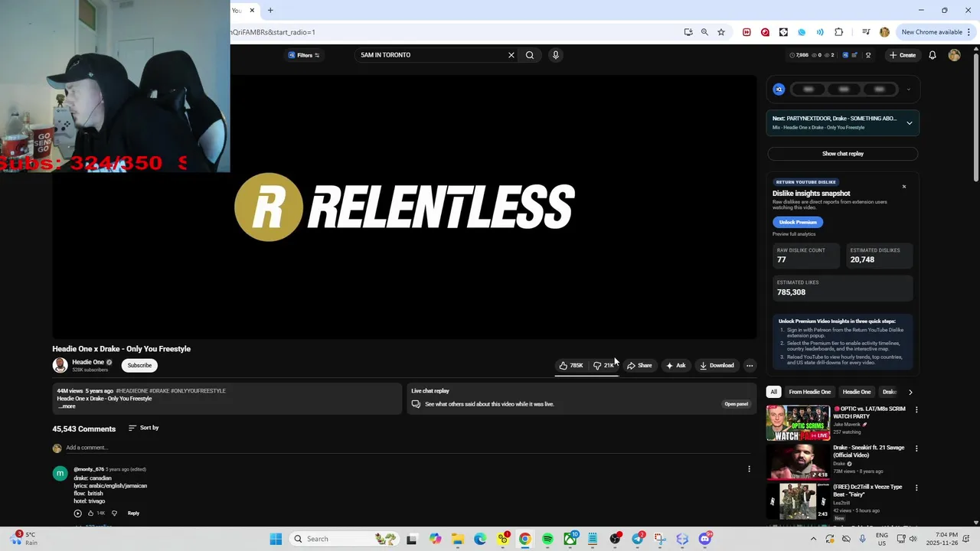Open OPTIC vs. LAT/M8s watch party thumbnail
The width and height of the screenshot is (980, 551).
pos(798,422)
